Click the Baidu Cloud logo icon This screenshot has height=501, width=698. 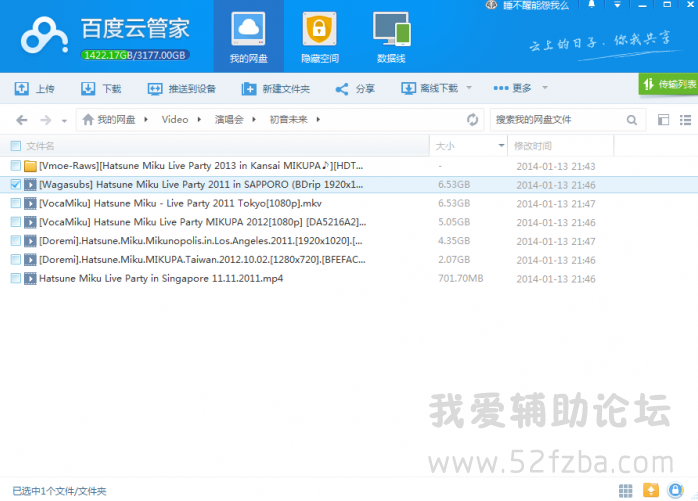pos(45,36)
